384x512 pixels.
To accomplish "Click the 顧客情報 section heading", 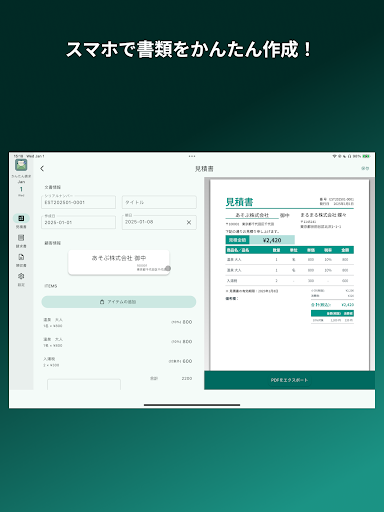I will [53, 243].
